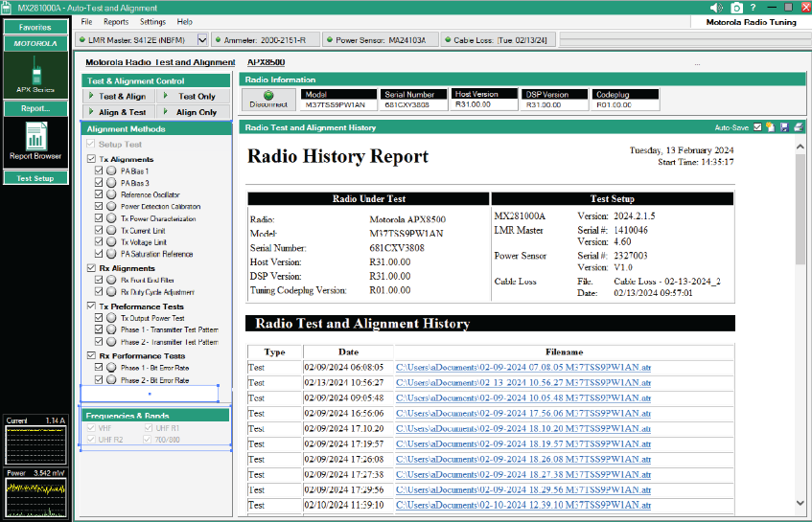Toggle the Rx Alignments group checkbox
The width and height of the screenshot is (812, 522).
(91, 267)
